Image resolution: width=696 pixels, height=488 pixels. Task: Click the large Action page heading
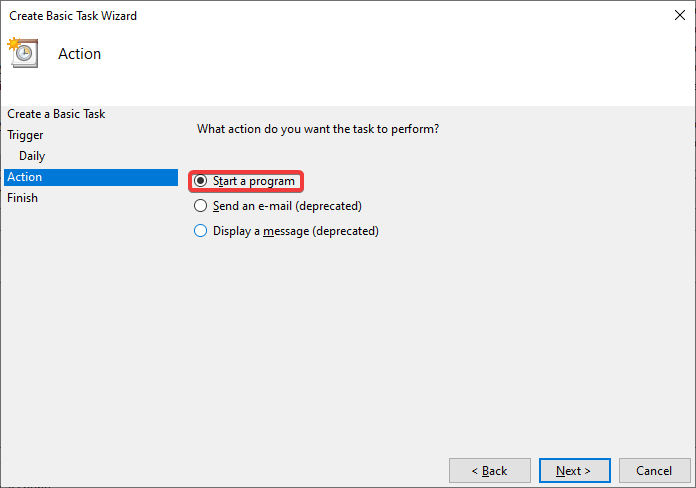click(80, 54)
